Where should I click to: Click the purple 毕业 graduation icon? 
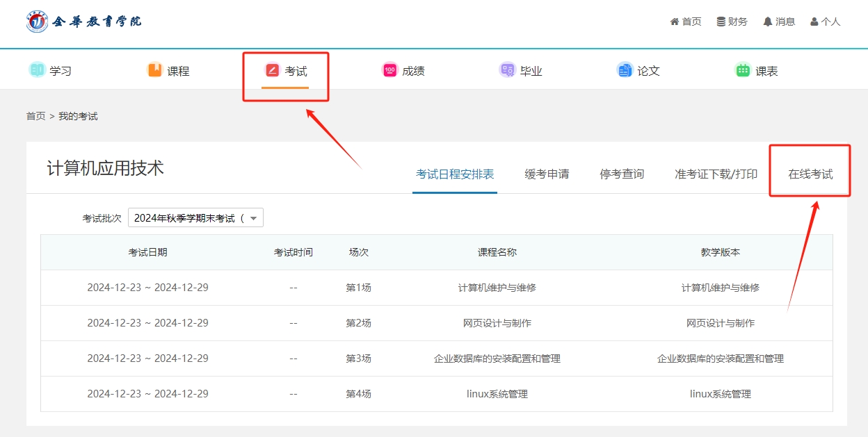[x=507, y=70]
